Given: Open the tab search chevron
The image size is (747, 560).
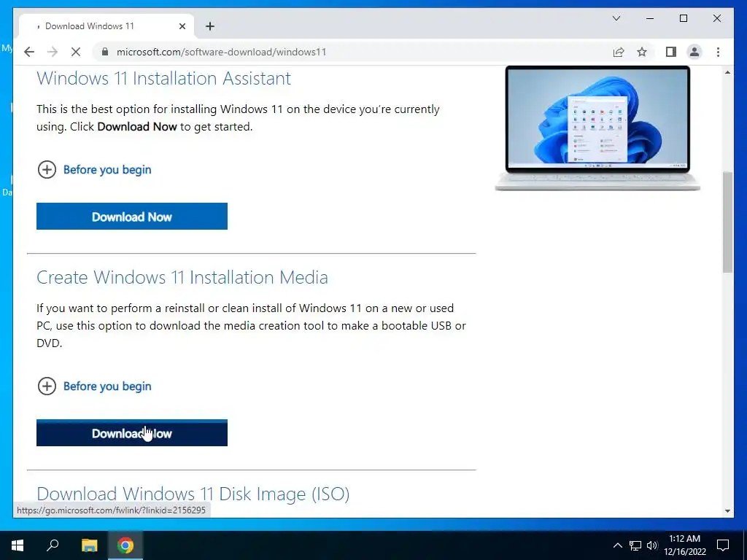Looking at the screenshot, I should [616, 18].
